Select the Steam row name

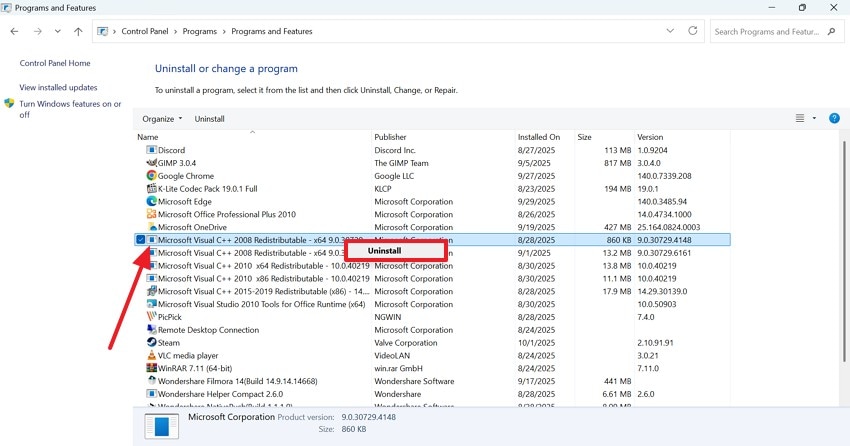pos(169,342)
